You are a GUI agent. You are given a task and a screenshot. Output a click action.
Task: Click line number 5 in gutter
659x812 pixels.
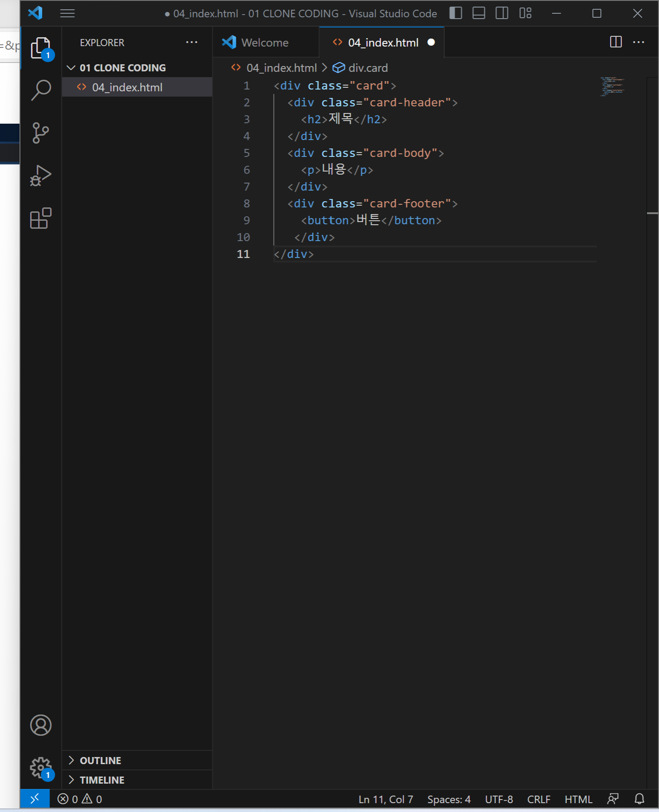[247, 153]
